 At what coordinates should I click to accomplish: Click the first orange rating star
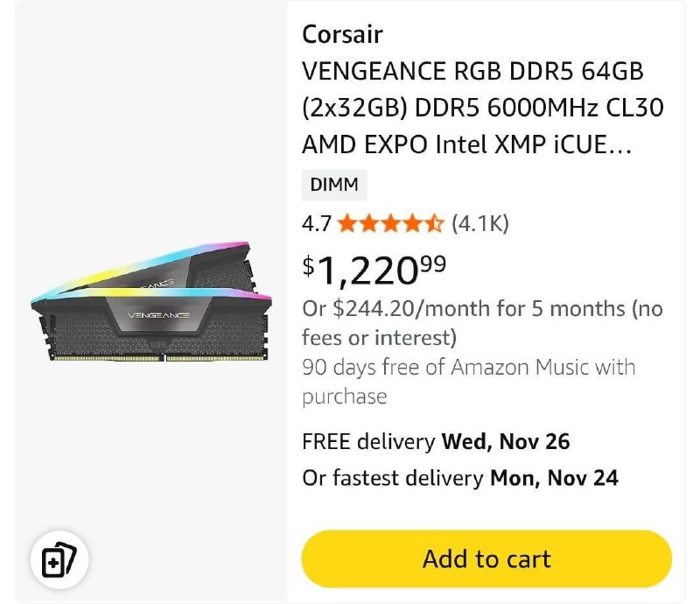[347, 224]
